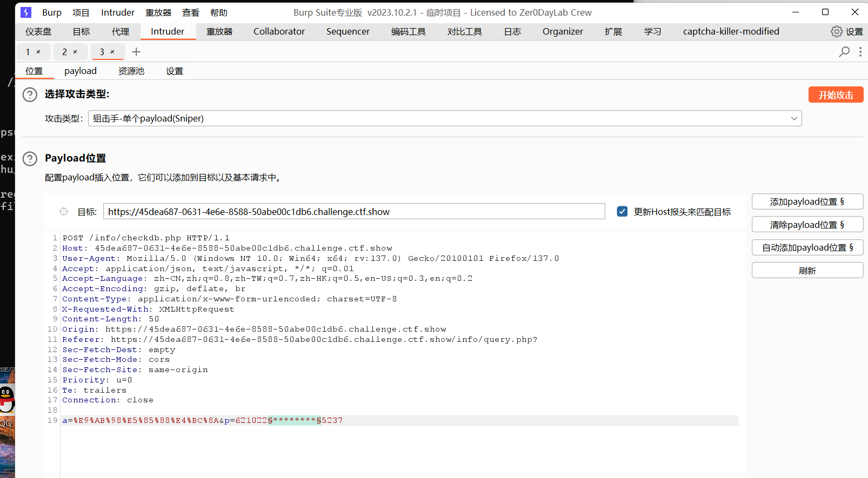Image resolution: width=868 pixels, height=478 pixels.
Task: Switch to the 代理 tab
Action: [121, 31]
